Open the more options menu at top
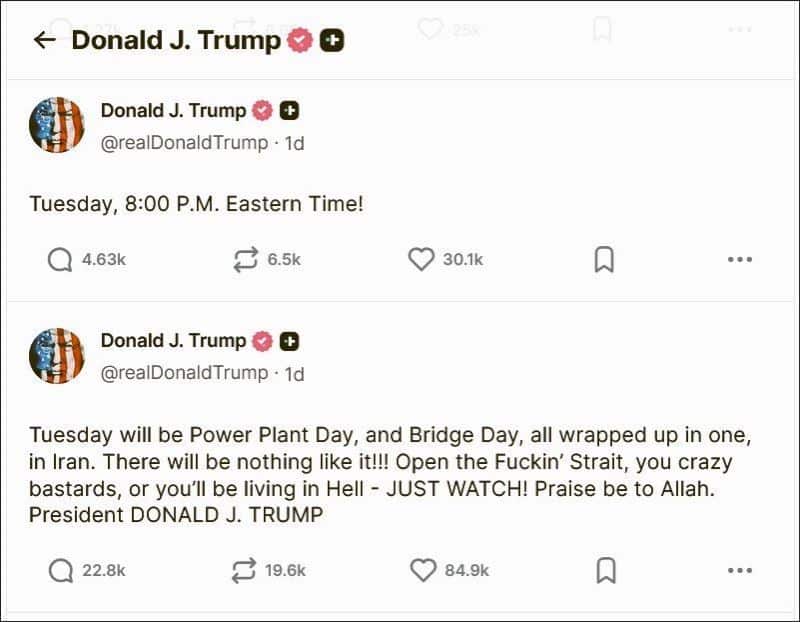This screenshot has width=800, height=622. [739, 30]
